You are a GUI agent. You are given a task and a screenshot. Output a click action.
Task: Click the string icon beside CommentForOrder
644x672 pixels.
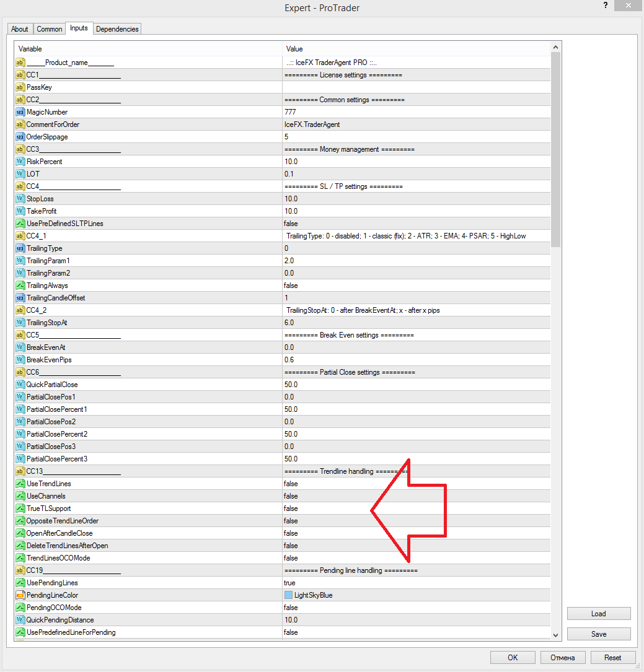(20, 124)
